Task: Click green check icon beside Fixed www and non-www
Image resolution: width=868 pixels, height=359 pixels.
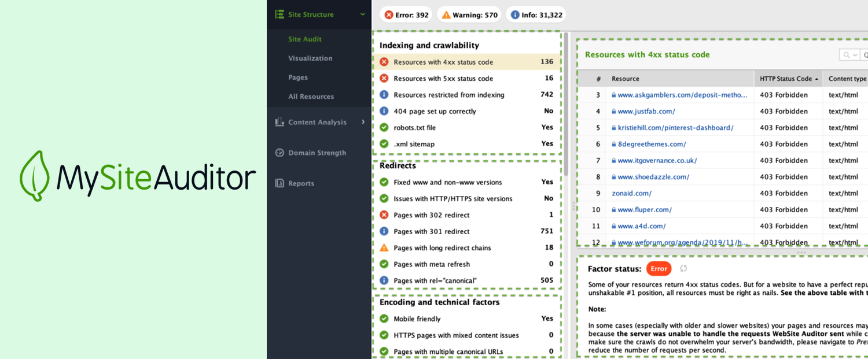Action: (x=384, y=182)
